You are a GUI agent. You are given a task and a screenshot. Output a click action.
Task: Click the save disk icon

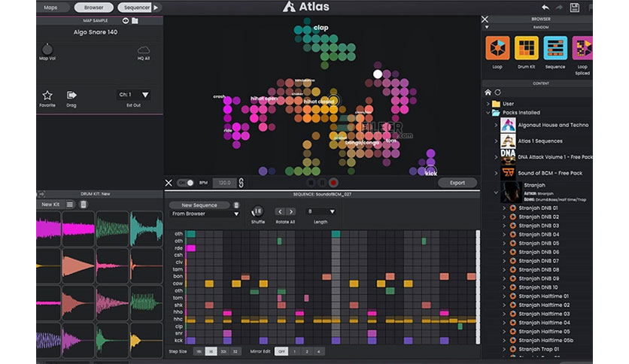click(x=575, y=7)
